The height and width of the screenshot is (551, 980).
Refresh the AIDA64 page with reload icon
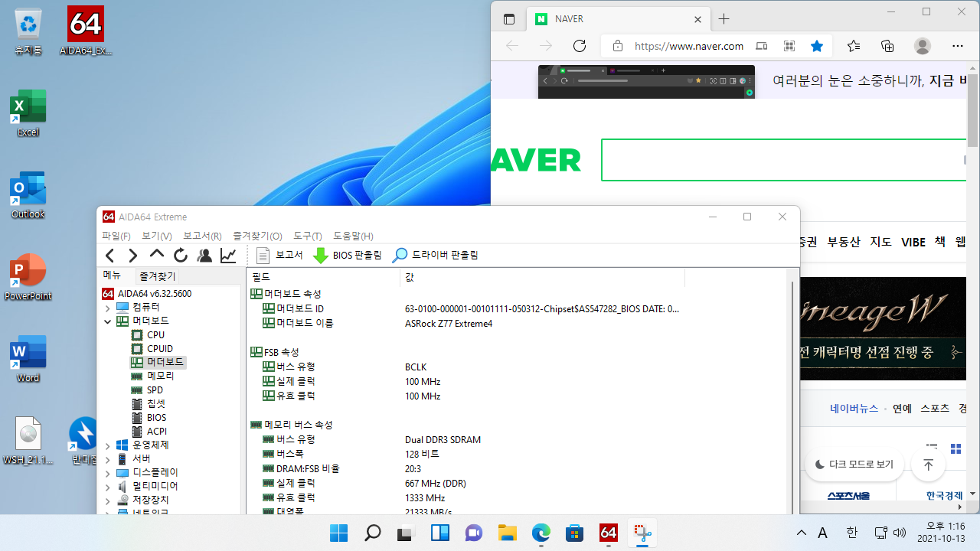pyautogui.click(x=181, y=256)
